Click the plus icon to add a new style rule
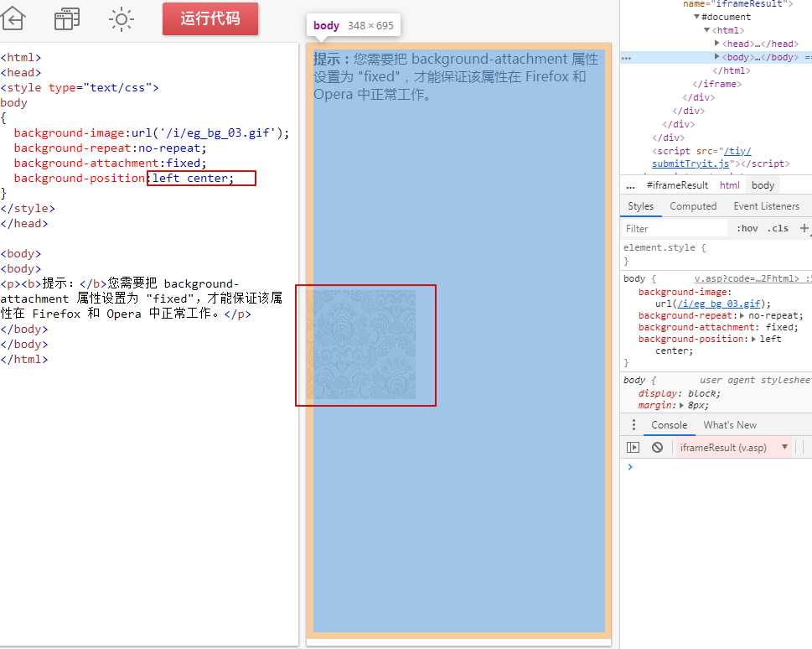Image resolution: width=812 pixels, height=649 pixels. click(x=804, y=228)
